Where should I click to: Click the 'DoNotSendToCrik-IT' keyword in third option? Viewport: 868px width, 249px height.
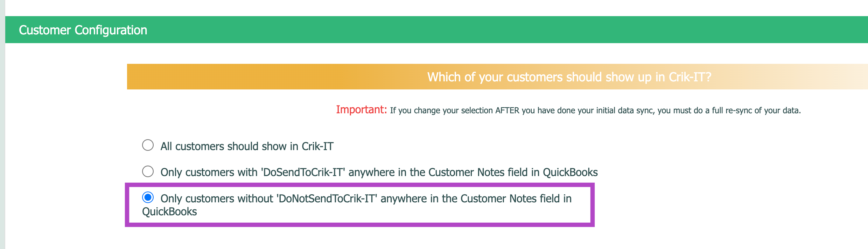[x=327, y=199]
